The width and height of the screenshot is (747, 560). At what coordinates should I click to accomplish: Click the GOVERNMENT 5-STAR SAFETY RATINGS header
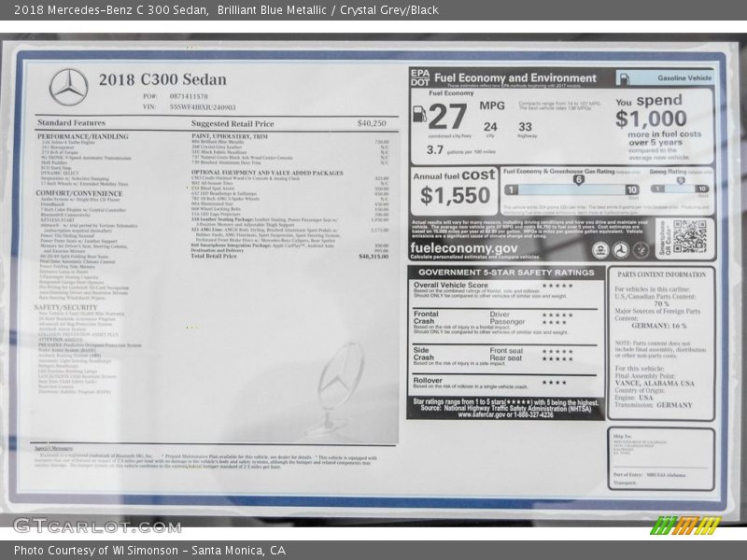point(506,273)
